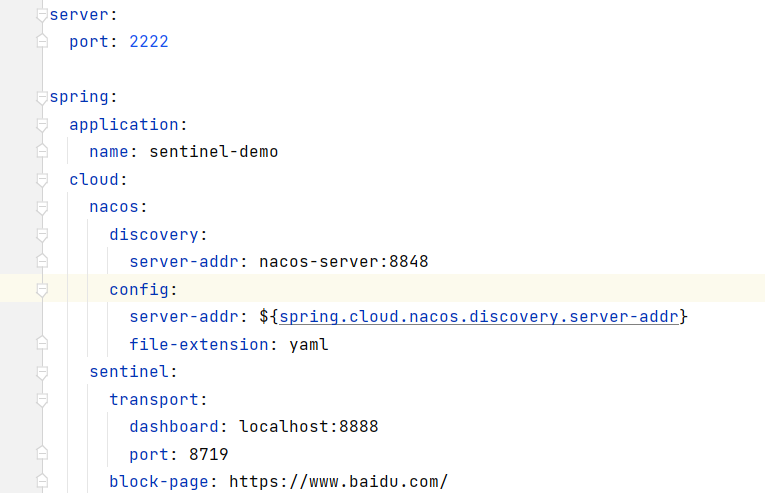Fold the config block on highlighted line
Image resolution: width=765 pixels, height=493 pixels.
point(41,290)
